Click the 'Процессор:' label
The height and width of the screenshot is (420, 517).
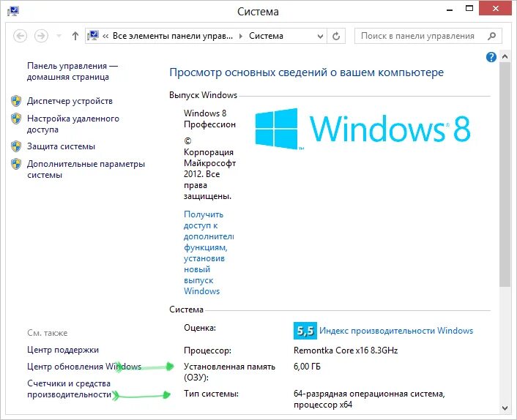(207, 350)
